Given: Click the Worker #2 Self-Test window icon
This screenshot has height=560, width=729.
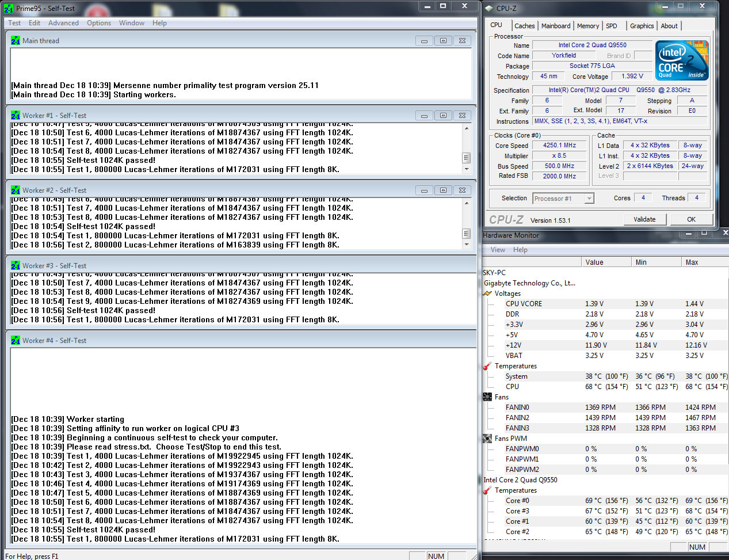Looking at the screenshot, I should 16,191.
